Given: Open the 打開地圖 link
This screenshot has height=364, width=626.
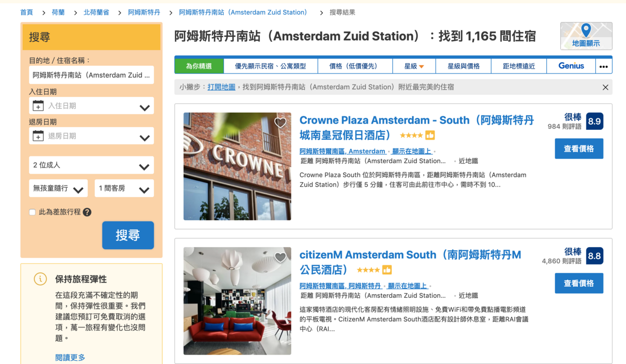Looking at the screenshot, I should point(221,87).
